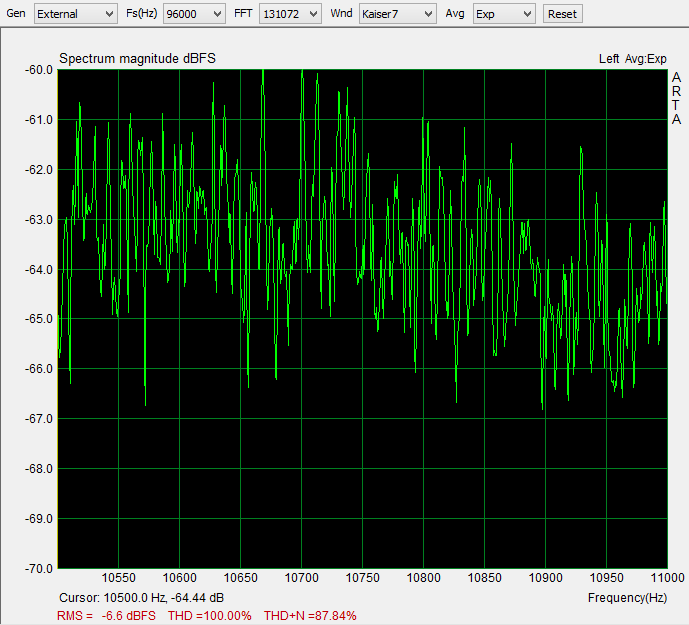Expand the FFT size dropdown showing 131072
The image size is (689, 625).
coord(290,14)
